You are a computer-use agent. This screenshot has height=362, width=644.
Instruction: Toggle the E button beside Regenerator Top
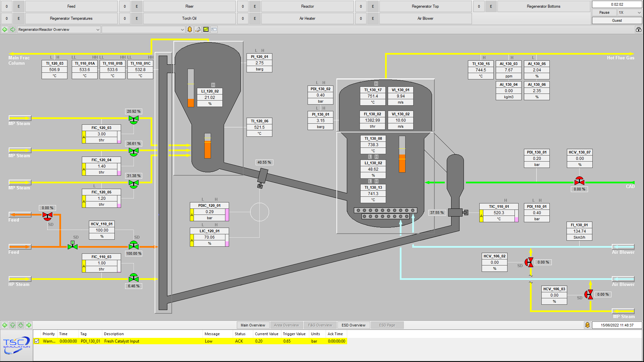click(373, 6)
